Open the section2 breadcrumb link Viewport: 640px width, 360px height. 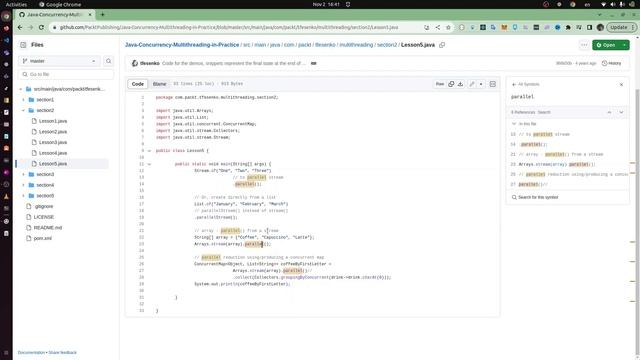387,45
